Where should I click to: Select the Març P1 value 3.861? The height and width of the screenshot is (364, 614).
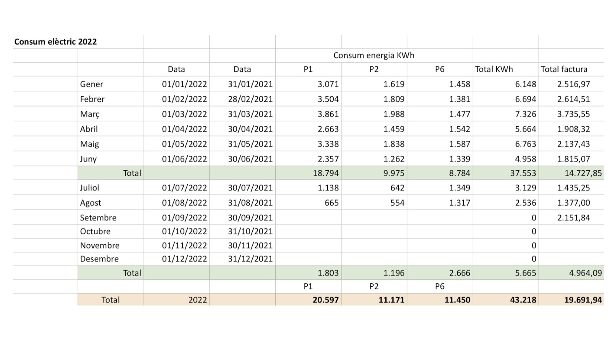pos(328,114)
